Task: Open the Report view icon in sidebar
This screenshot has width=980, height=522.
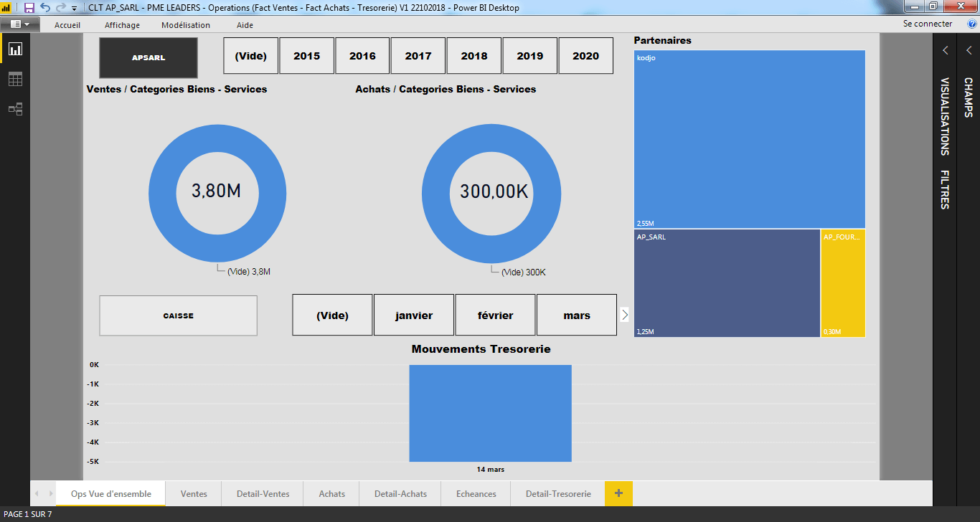Action: pyautogui.click(x=15, y=49)
